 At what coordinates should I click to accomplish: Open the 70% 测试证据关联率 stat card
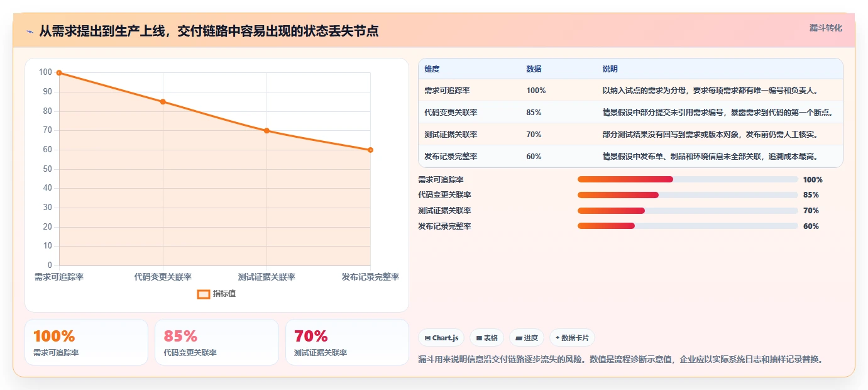(x=347, y=342)
